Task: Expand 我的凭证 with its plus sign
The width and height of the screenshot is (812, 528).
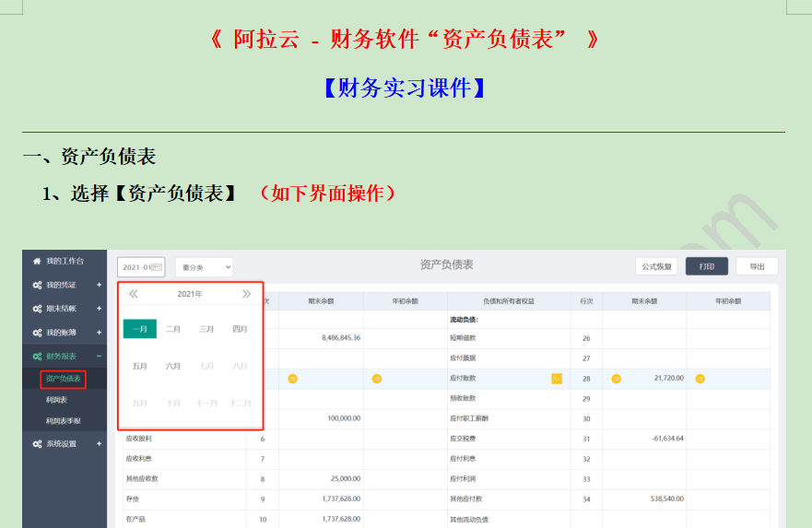Action: (99, 286)
